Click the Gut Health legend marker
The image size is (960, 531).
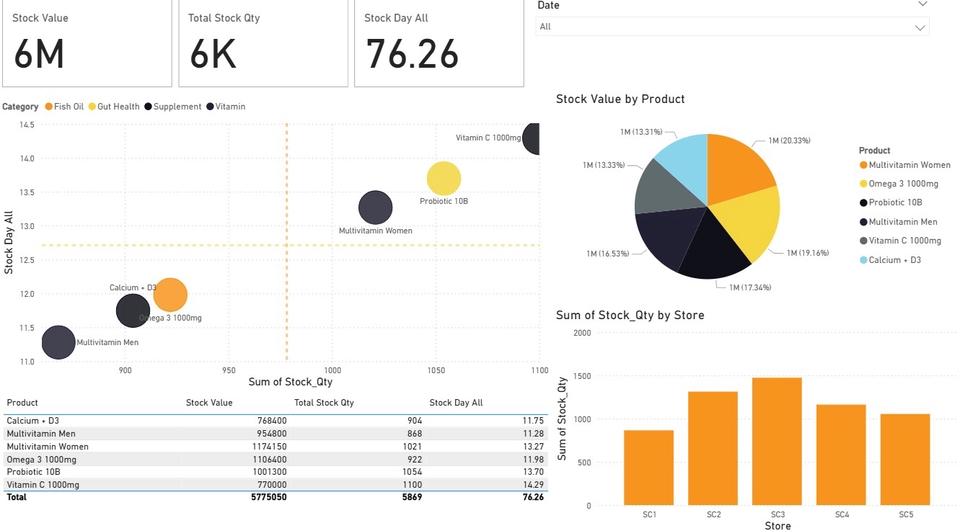click(92, 107)
